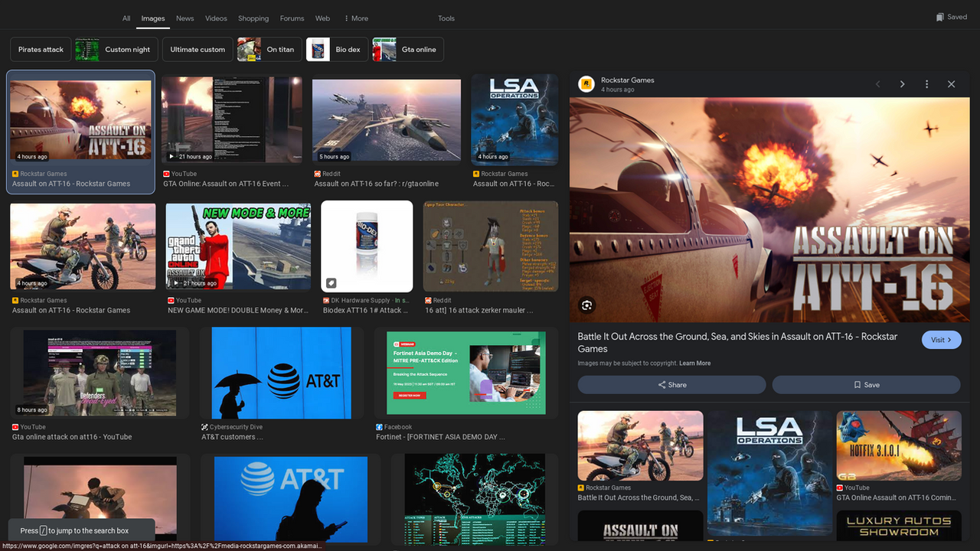Click the product tag icon on the Bio-Dex image
This screenshot has width=980, height=551.
pyautogui.click(x=332, y=282)
